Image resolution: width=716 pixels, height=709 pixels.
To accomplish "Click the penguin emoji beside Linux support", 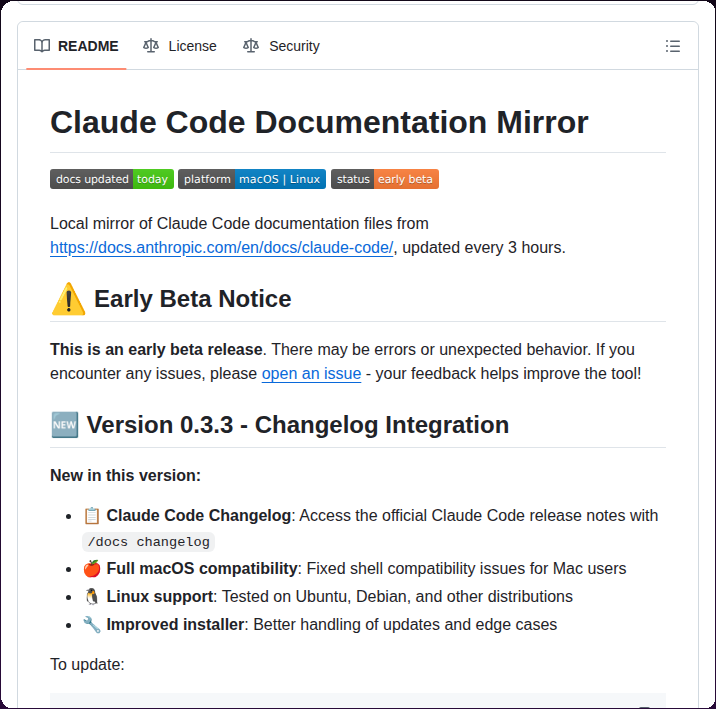I will coord(92,597).
